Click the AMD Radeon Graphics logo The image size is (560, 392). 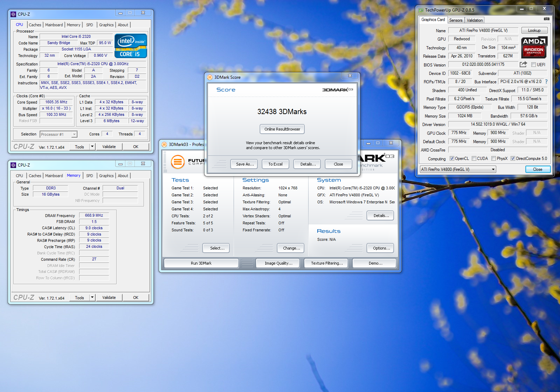(534, 47)
